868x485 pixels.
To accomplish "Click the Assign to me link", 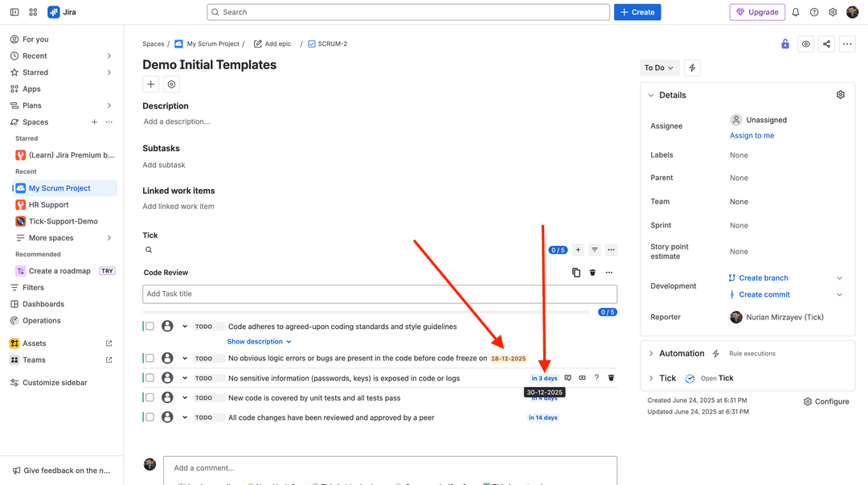I will click(751, 135).
